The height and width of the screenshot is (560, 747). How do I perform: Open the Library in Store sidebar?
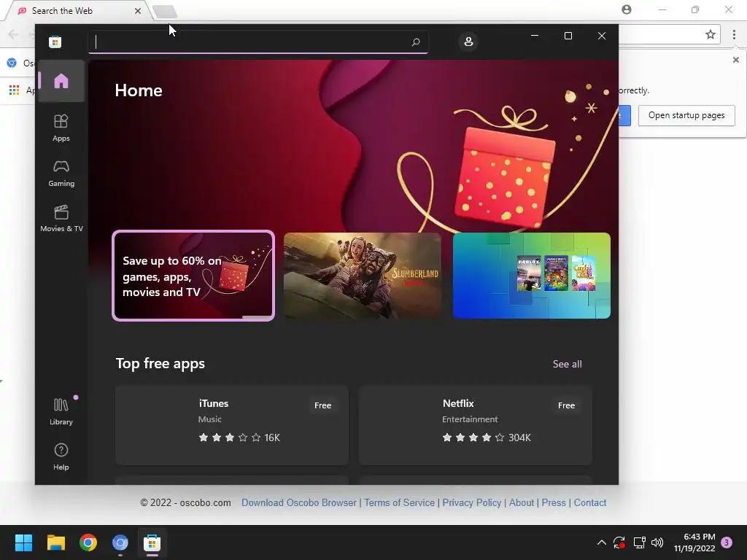[x=61, y=412]
